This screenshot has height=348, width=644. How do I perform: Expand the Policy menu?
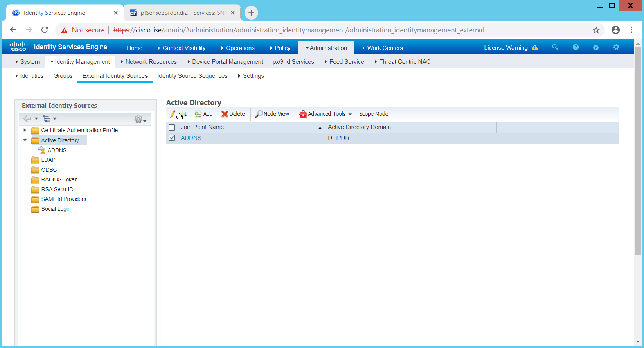(x=280, y=48)
